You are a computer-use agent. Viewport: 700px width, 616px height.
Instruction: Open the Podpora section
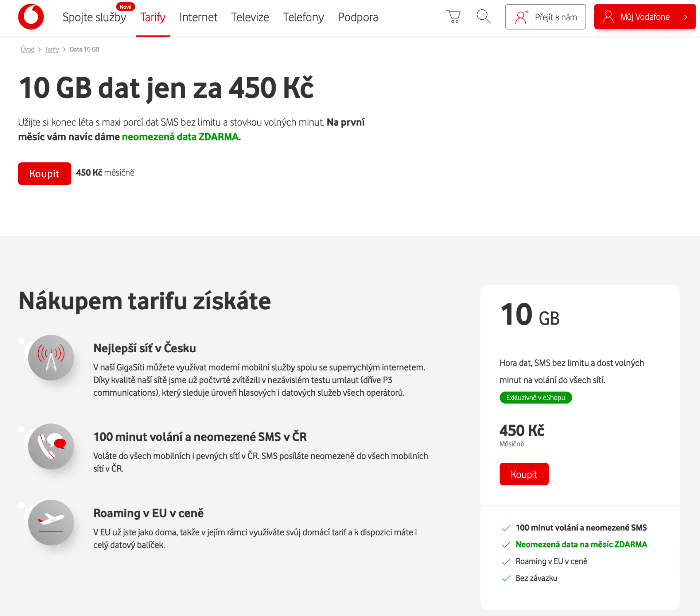click(x=358, y=17)
